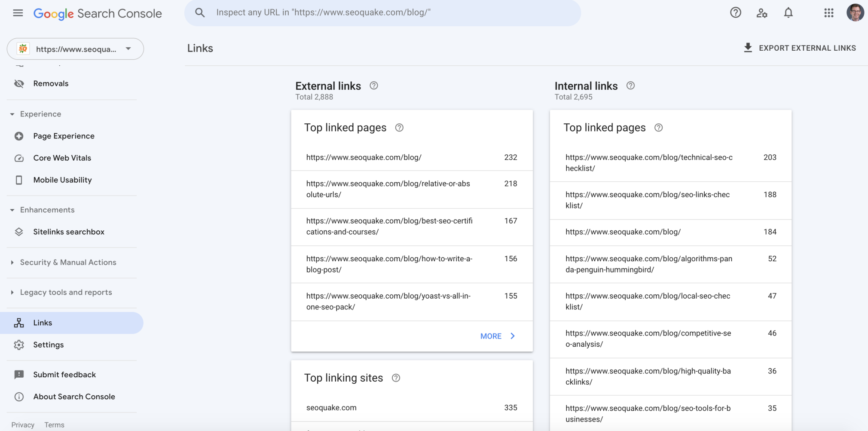
Task: Select external row https://www.seoquake.com/blog/ 232
Action: (412, 157)
